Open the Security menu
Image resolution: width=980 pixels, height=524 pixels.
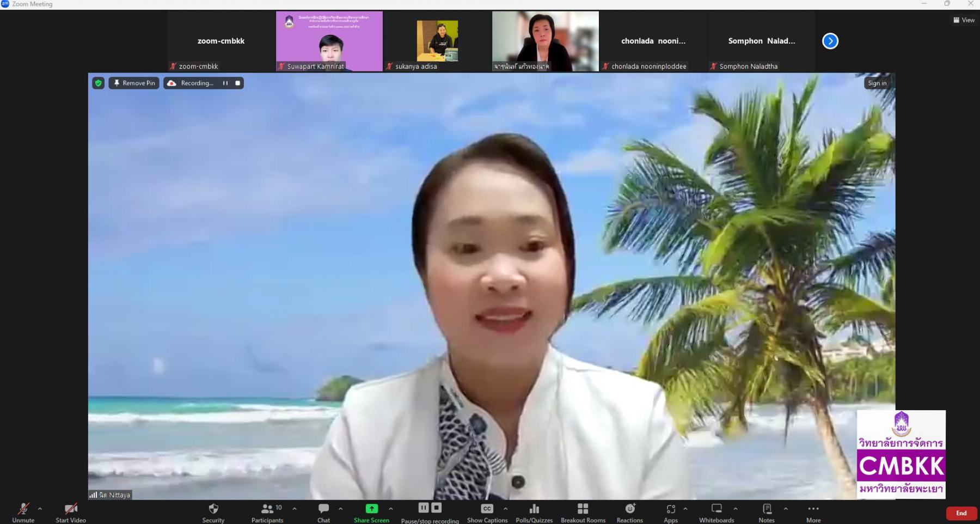pyautogui.click(x=213, y=513)
